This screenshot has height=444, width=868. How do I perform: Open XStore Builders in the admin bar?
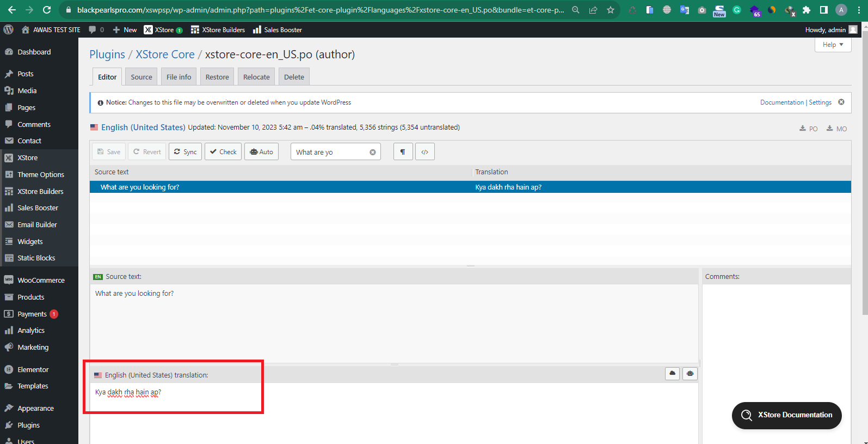pyautogui.click(x=218, y=30)
